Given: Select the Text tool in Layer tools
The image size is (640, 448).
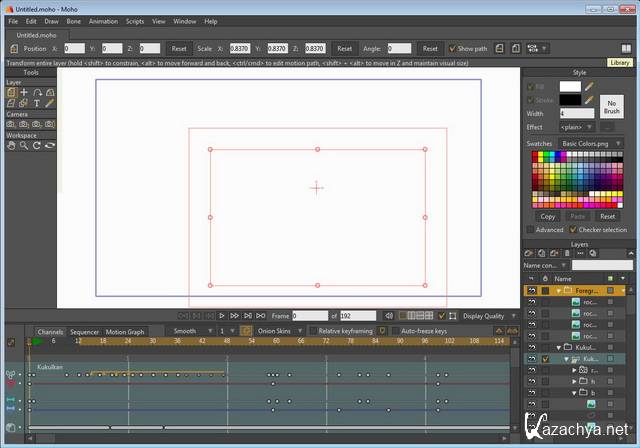Looking at the screenshot, I should pos(37,103).
